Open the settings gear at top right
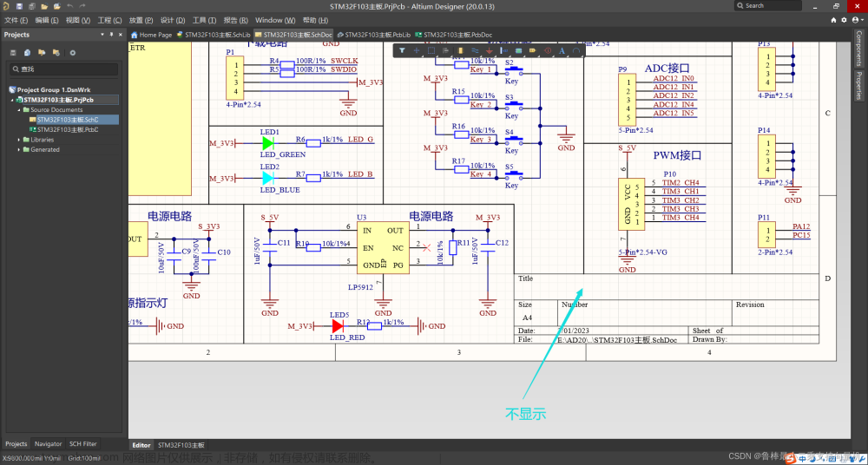 point(845,20)
